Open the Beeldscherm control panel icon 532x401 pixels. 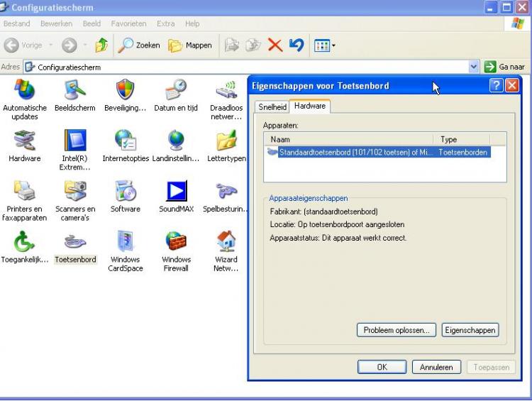pos(75,90)
